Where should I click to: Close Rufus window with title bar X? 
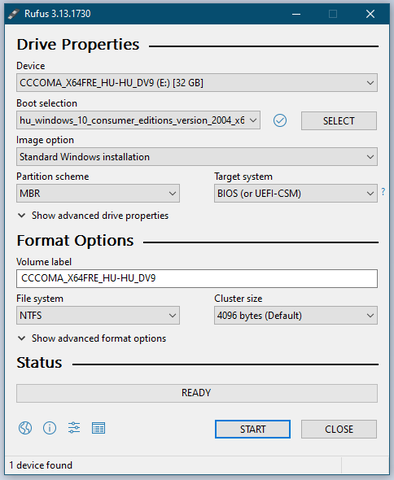point(370,14)
